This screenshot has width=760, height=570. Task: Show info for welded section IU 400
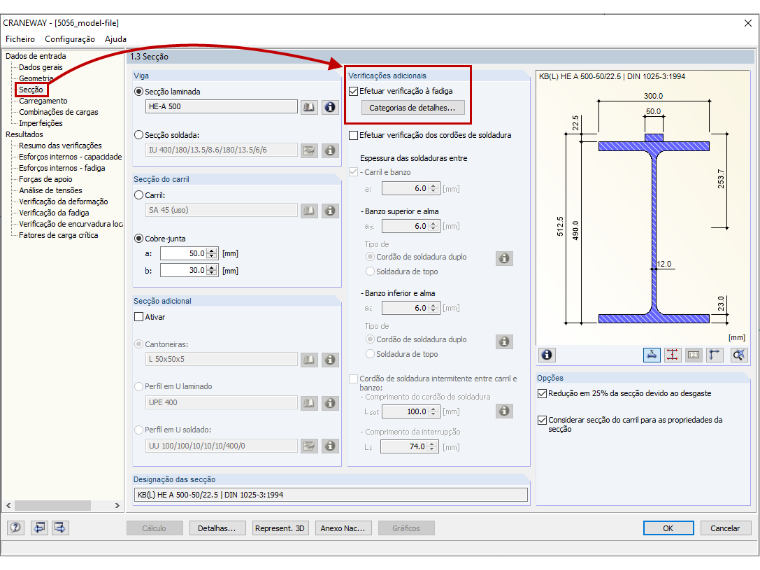coord(330,150)
